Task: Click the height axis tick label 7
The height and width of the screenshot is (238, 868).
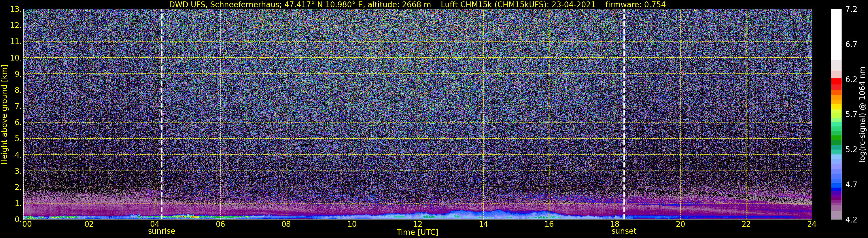Action: tap(18, 107)
